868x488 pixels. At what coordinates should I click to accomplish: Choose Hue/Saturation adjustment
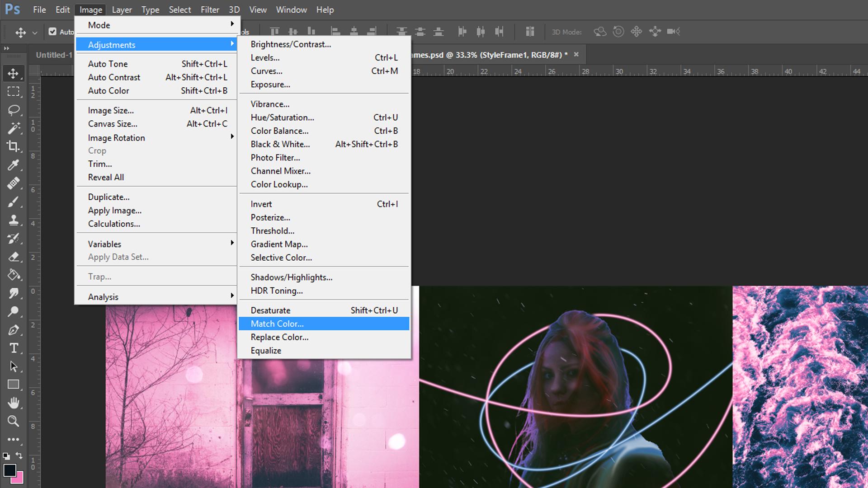click(x=282, y=117)
